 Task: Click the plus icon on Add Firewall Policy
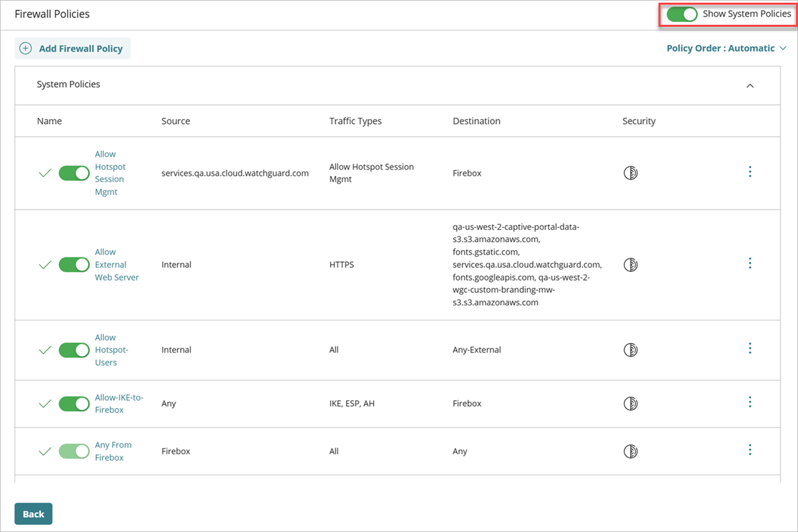(25, 48)
